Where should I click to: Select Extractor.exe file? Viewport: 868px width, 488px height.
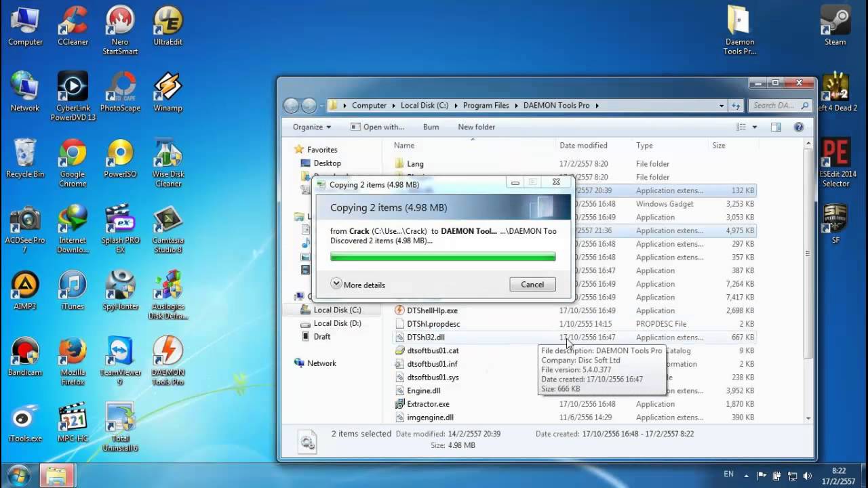(428, 404)
